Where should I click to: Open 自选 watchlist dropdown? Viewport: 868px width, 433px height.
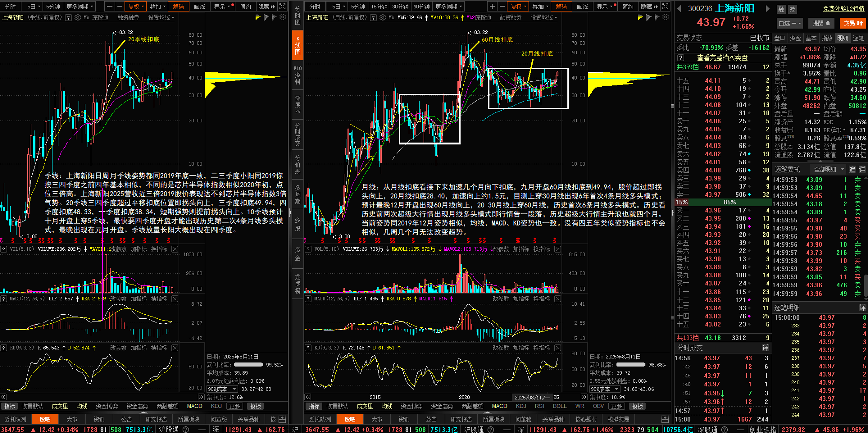pyautogui.click(x=790, y=23)
